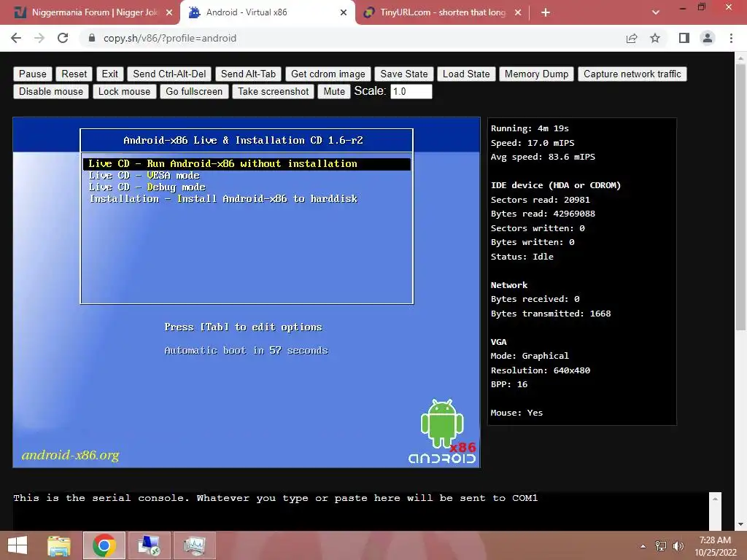Screen dimensions: 747x560
Task: Reload the page with refresh icon
Action: 63,38
